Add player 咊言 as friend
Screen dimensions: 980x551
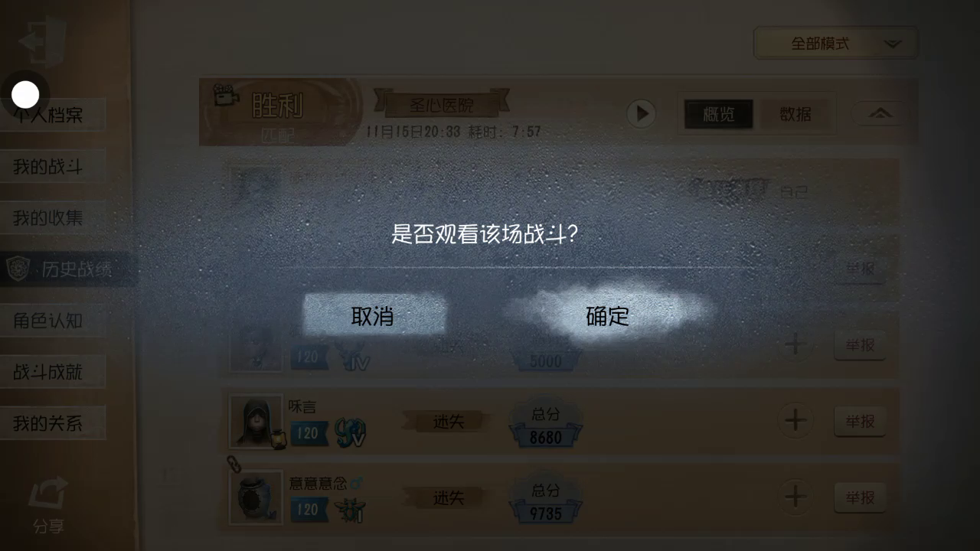(x=795, y=420)
